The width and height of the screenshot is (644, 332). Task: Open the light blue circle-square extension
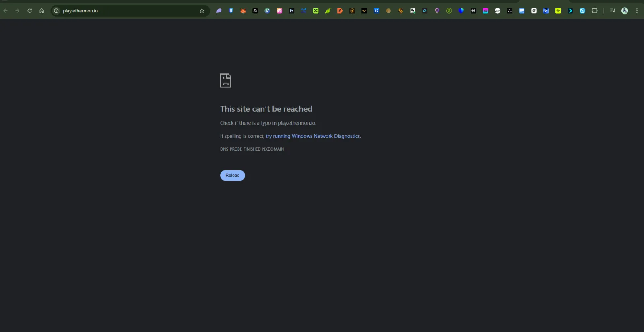point(582,11)
